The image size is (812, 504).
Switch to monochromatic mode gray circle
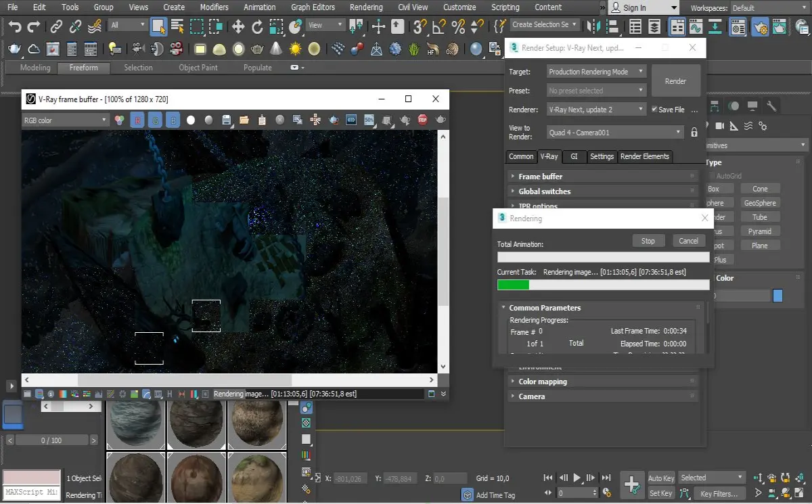[208, 120]
